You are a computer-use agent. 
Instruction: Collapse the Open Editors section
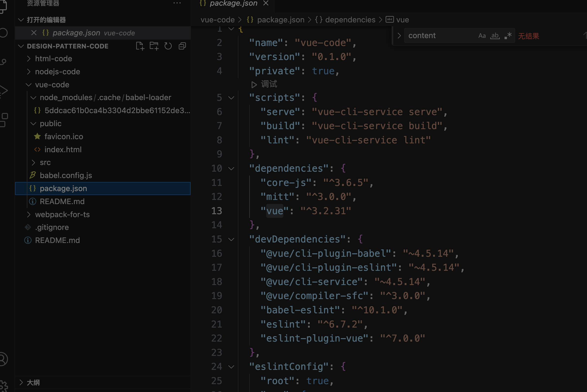point(21,20)
